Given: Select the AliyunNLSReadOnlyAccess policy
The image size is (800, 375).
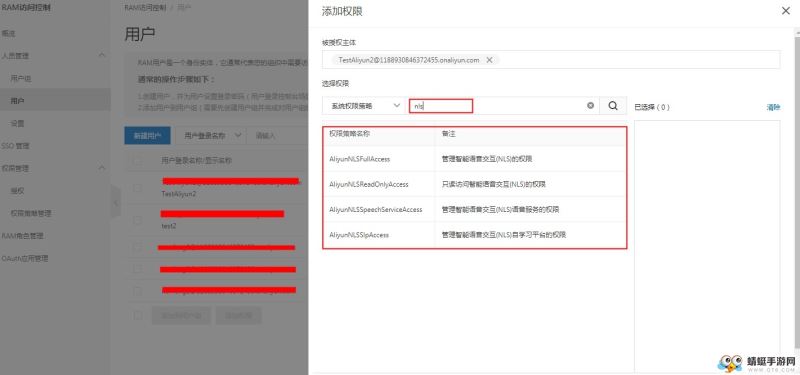Looking at the screenshot, I should click(x=369, y=184).
